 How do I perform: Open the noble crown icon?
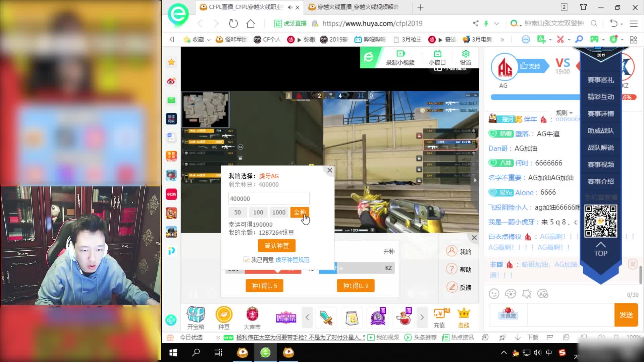click(464, 318)
